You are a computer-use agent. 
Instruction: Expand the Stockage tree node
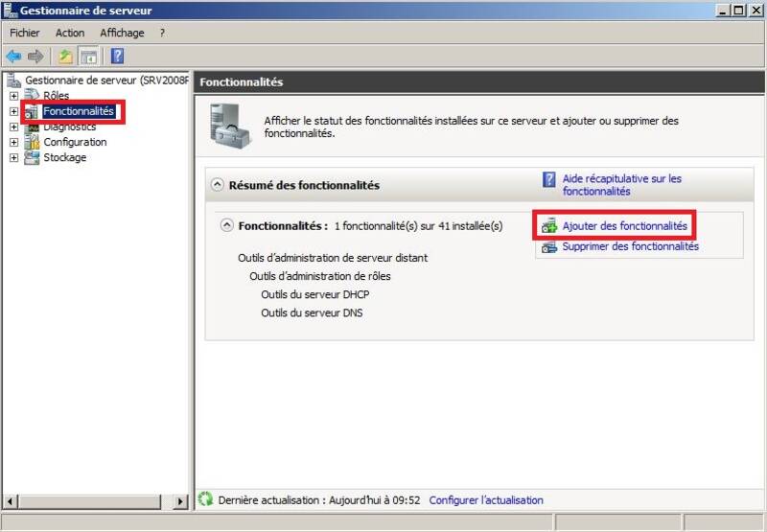click(x=14, y=157)
